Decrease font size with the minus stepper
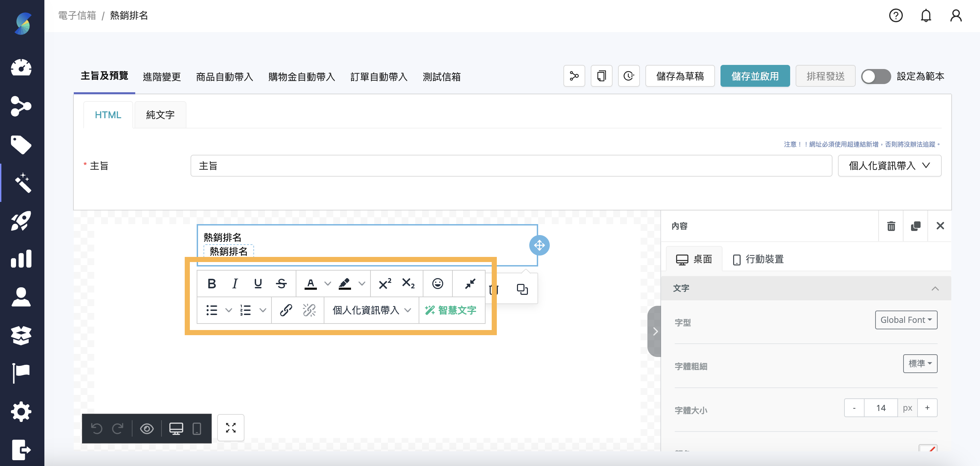980x466 pixels. tap(854, 407)
